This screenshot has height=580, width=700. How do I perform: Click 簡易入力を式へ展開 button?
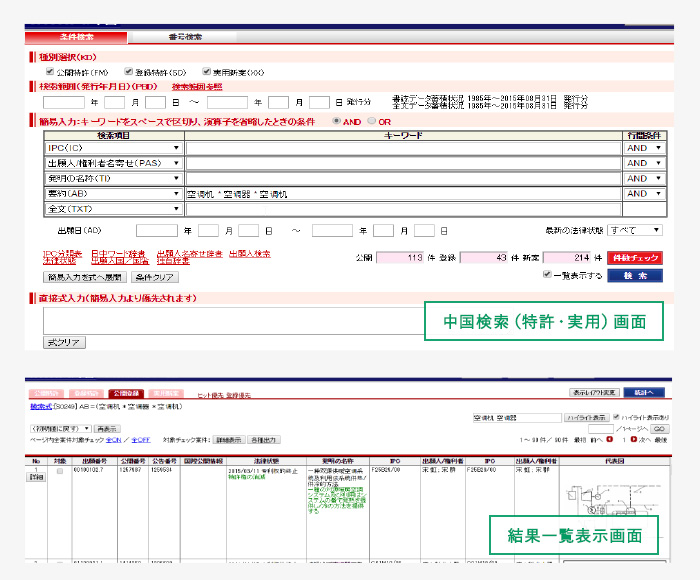(85, 277)
